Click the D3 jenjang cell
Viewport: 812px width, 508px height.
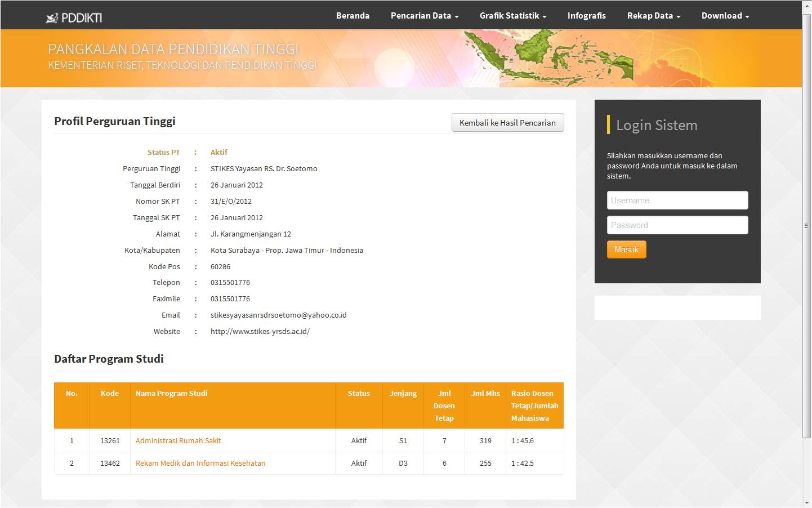pyautogui.click(x=403, y=464)
